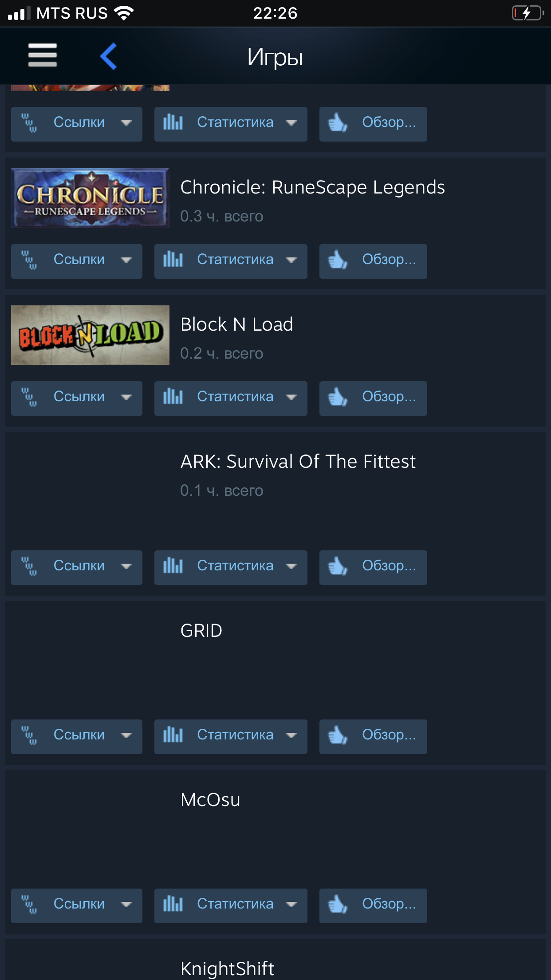Select the Block N Load game thumbnail
Screen dimensions: 551x980
(90, 335)
